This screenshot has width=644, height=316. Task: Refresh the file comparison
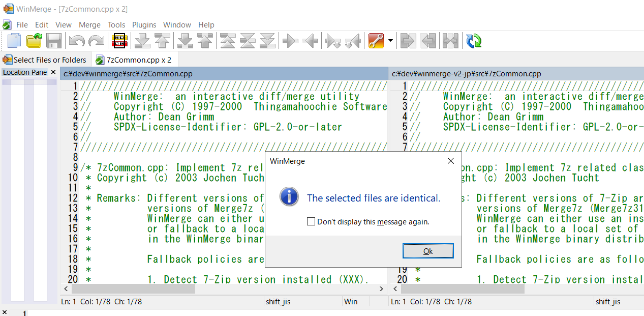(473, 41)
